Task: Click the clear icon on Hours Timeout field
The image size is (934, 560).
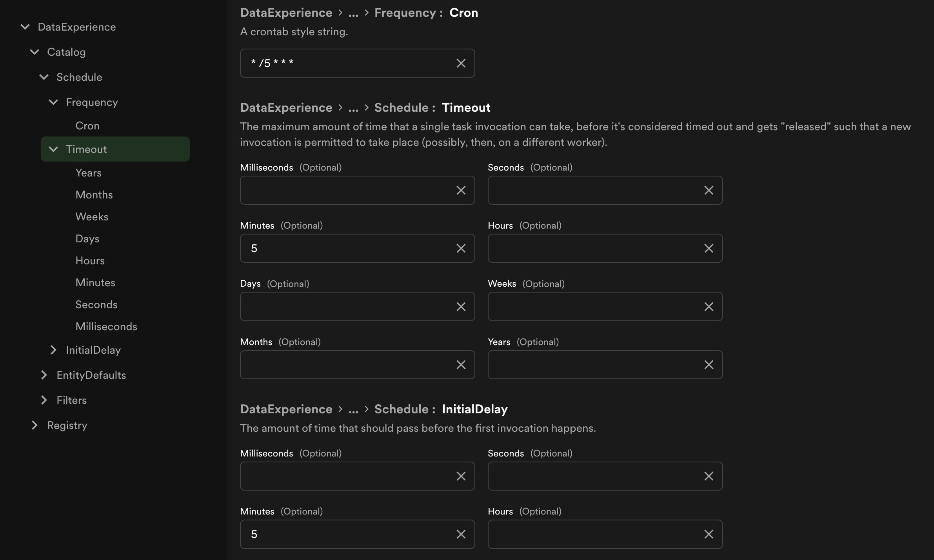Action: coord(708,248)
